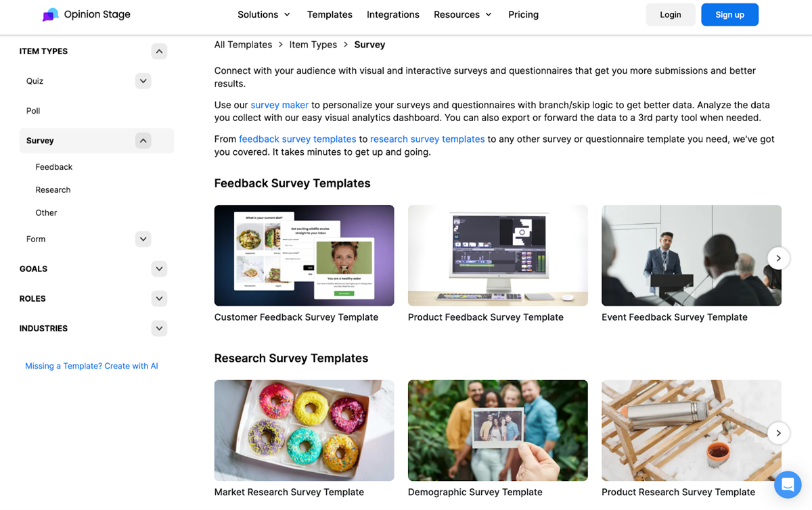Open the Market Research Survey Template thumbnail
812x510 pixels.
point(304,430)
